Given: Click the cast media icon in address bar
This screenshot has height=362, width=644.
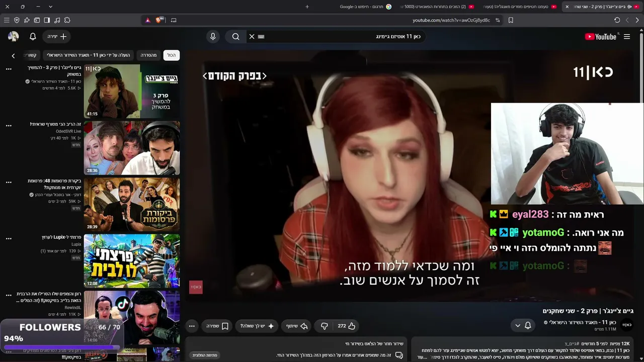Looking at the screenshot, I should 174,20.
